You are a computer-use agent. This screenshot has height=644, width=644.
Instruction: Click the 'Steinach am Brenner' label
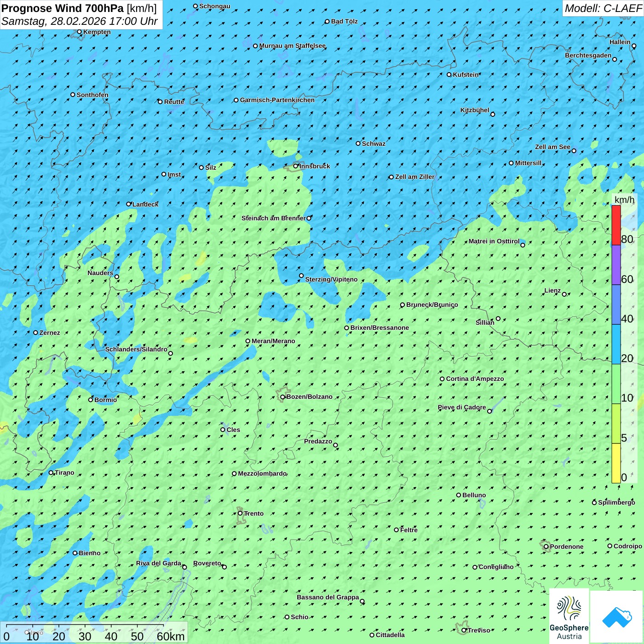coord(274,218)
